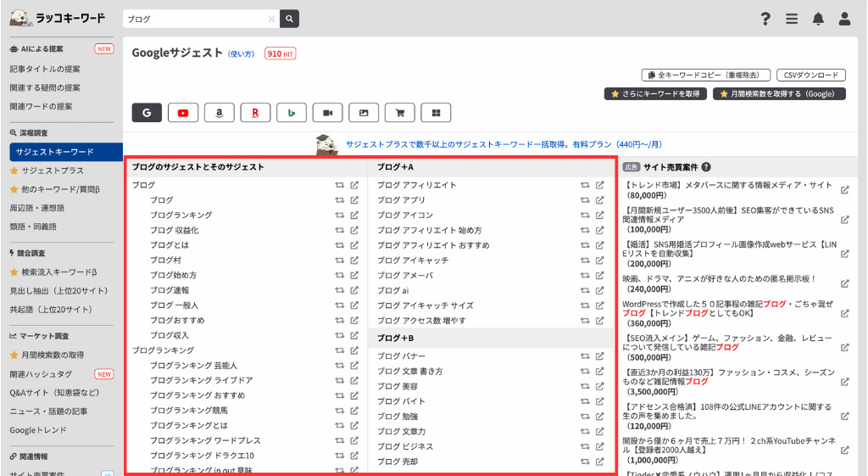Open the サジェストプラス paid plan promo link
Viewport: 868px width, 476px height.
pyautogui.click(x=504, y=144)
